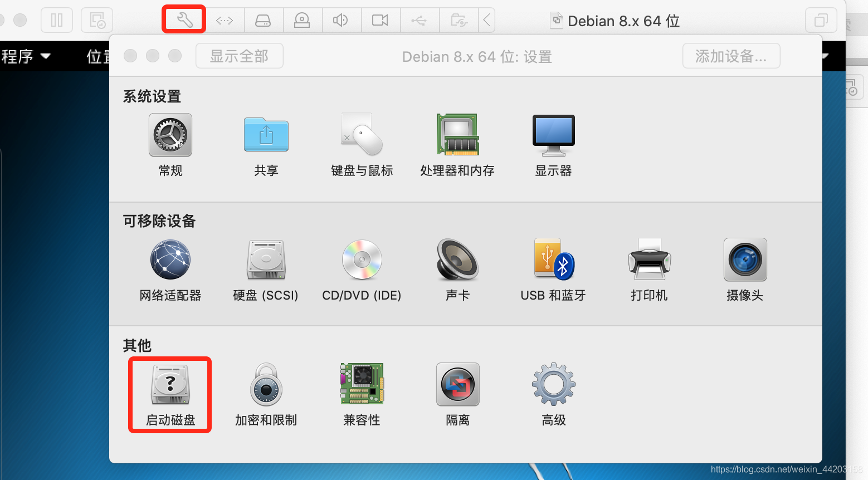Click the camera toolbar icon
Image resolution: width=868 pixels, height=480 pixels.
pos(380,21)
